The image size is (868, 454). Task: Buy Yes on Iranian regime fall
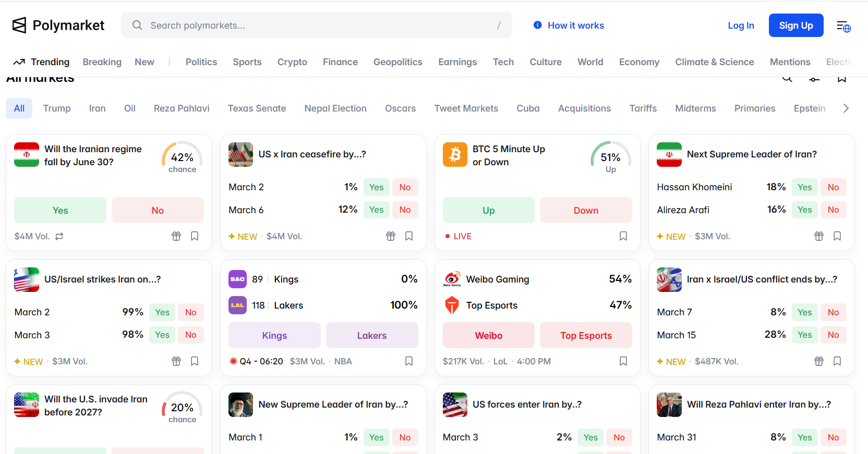[x=60, y=210]
